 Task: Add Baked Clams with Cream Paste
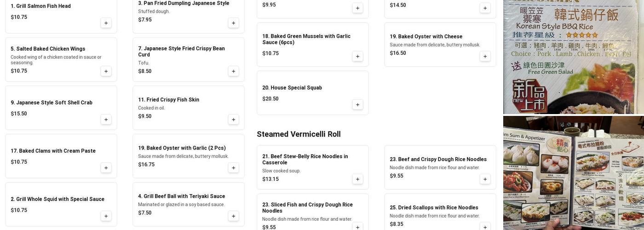pos(106,168)
